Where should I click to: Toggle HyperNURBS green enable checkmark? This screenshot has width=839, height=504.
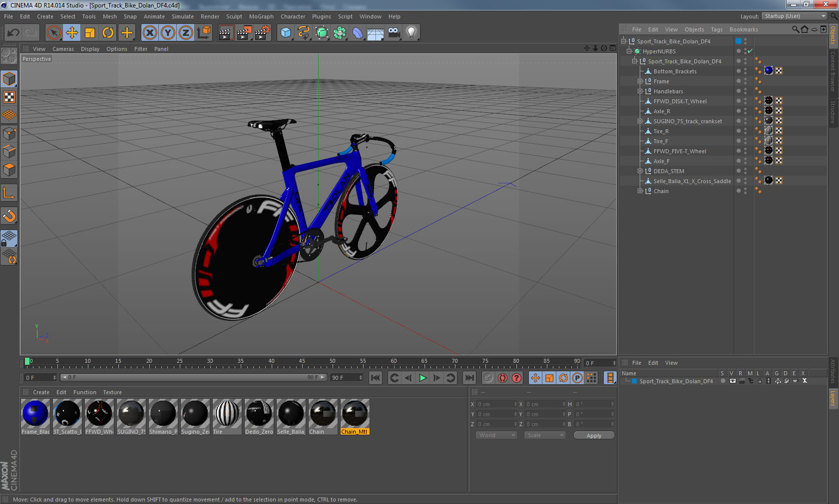[x=750, y=51]
